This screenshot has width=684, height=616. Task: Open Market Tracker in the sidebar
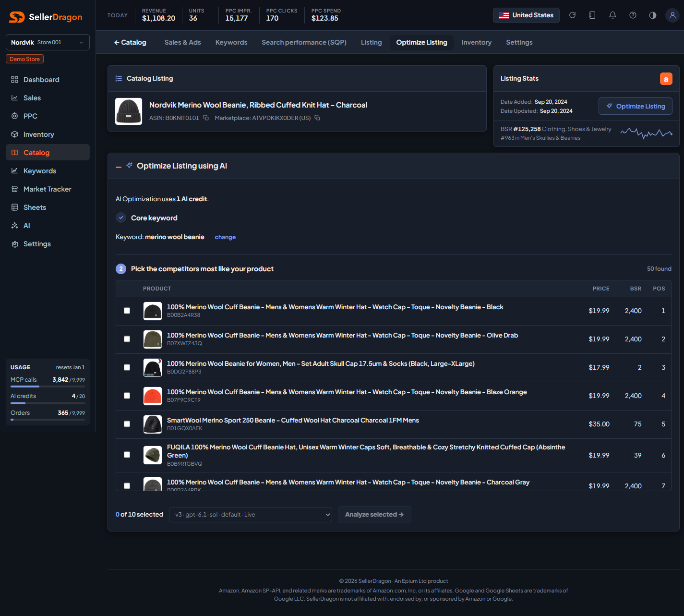[x=48, y=189]
